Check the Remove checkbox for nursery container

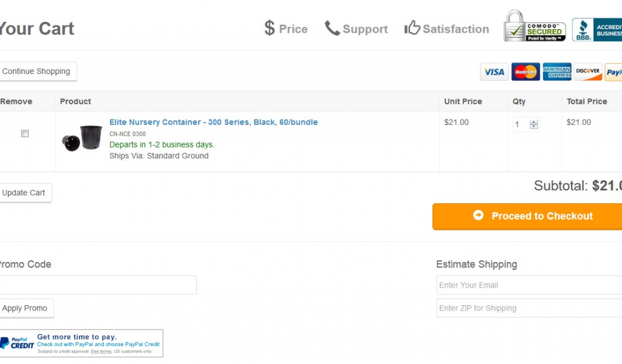coord(25,133)
